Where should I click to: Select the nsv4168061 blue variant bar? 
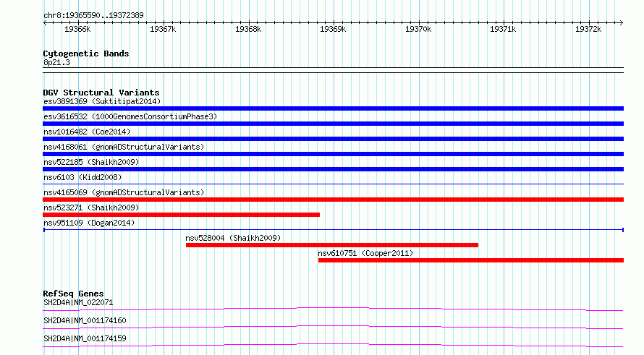pos(333,154)
